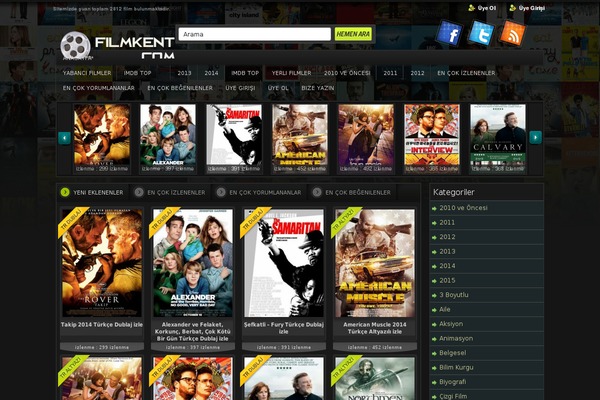
Task: Open American Muscle 2014 Türkçe Altyazılı link
Action: [x=375, y=328]
